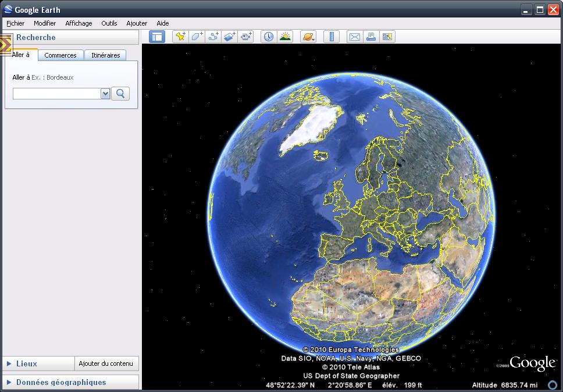Screen dimensions: 563x392
Task: Toggle the sidebar panel button
Action: click(157, 37)
